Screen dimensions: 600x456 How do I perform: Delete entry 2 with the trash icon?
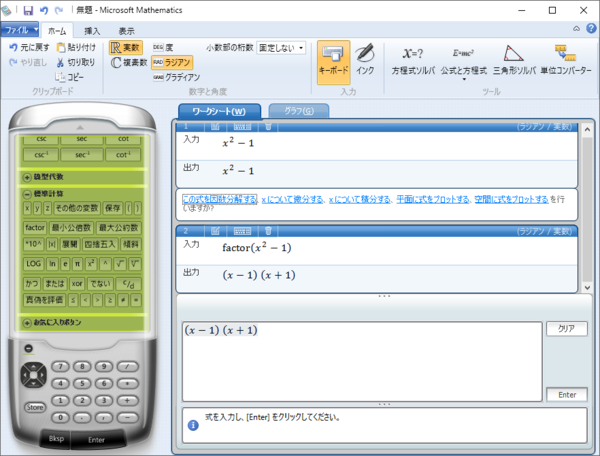click(268, 231)
